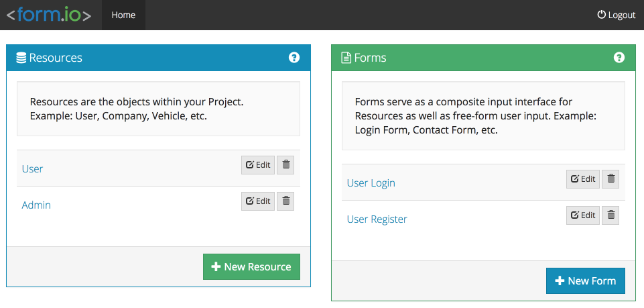This screenshot has height=308, width=644.
Task: Edit the User resource
Action: pos(258,165)
